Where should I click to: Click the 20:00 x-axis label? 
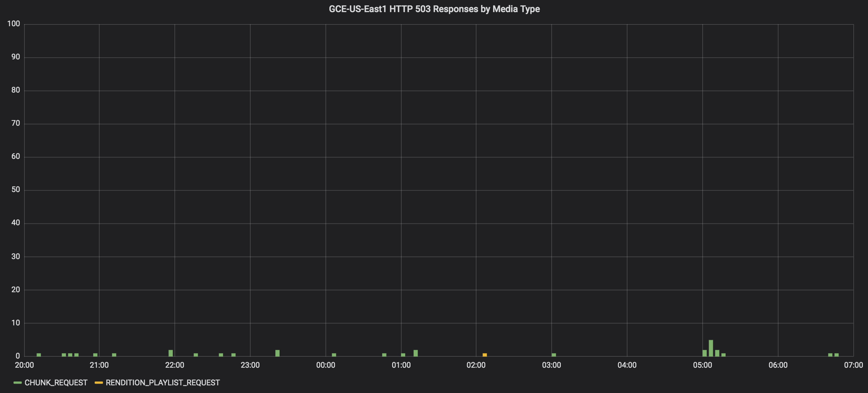click(x=24, y=365)
